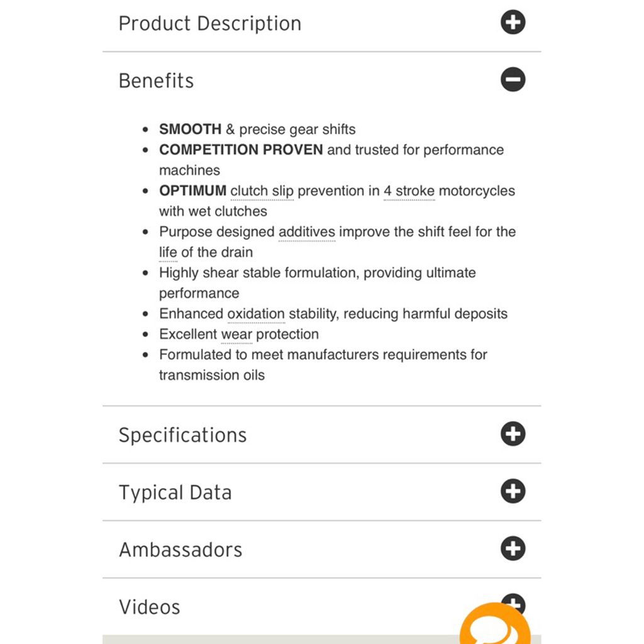Image resolution: width=644 pixels, height=644 pixels.
Task: Open the orange chat bubble widget
Action: pos(494,625)
